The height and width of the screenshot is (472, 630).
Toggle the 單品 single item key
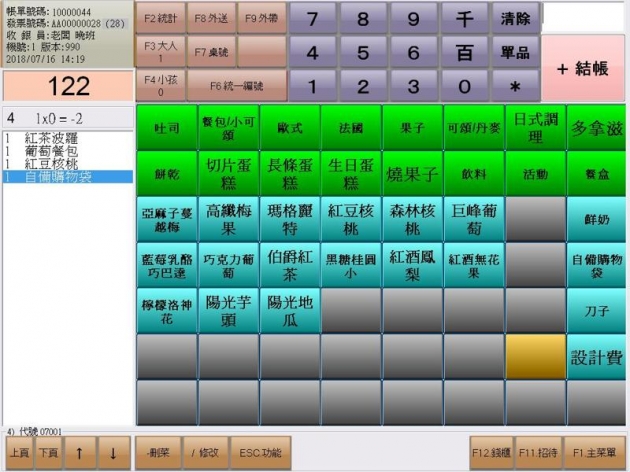pyautogui.click(x=515, y=52)
